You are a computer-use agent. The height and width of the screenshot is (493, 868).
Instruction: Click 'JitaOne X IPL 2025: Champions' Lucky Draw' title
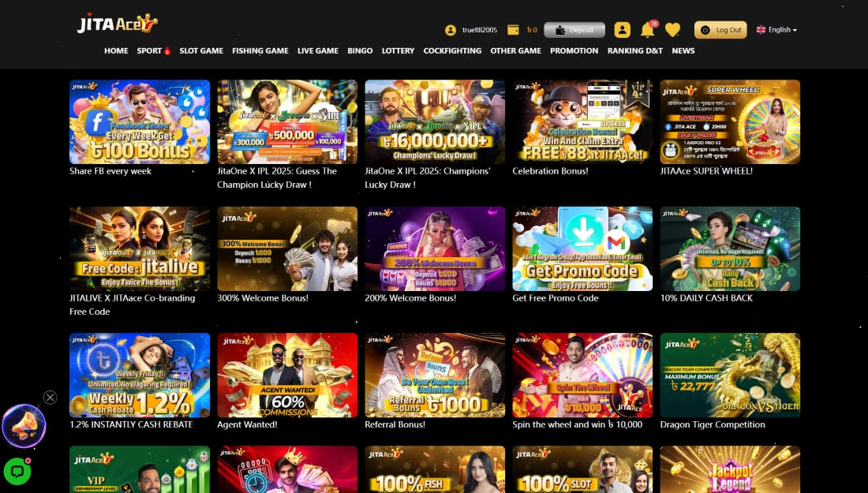428,177
